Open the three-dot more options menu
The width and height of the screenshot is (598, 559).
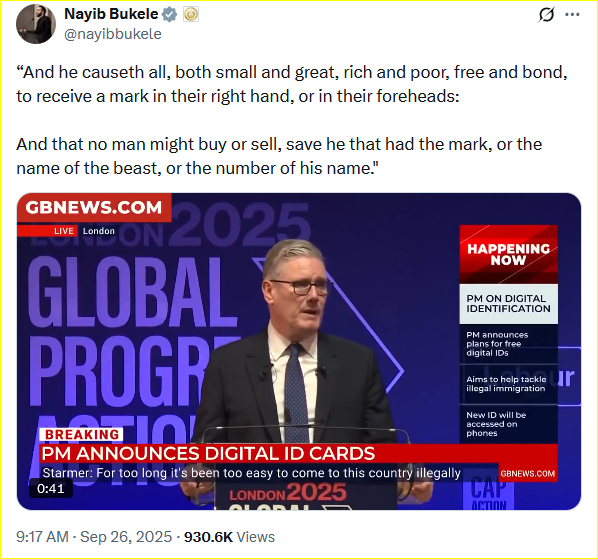click(x=572, y=15)
